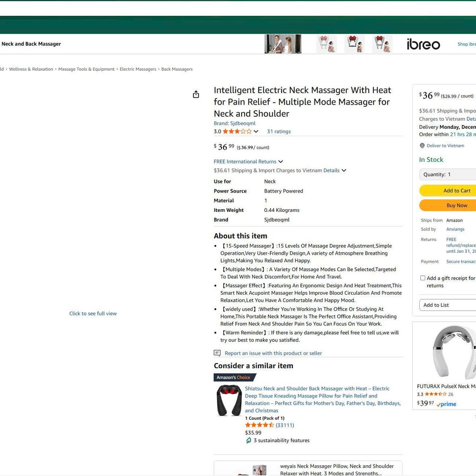
Task: Click the prime logo icon
Action: tap(446, 404)
